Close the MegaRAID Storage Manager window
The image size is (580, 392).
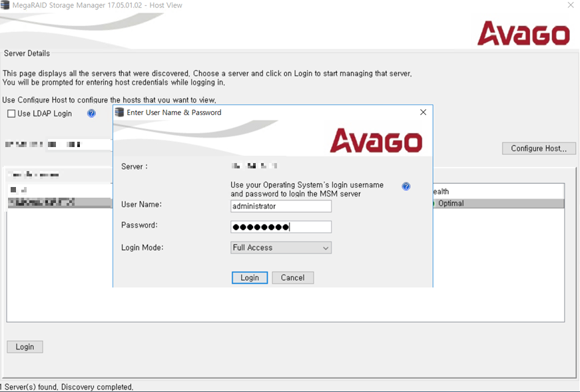coord(571,5)
